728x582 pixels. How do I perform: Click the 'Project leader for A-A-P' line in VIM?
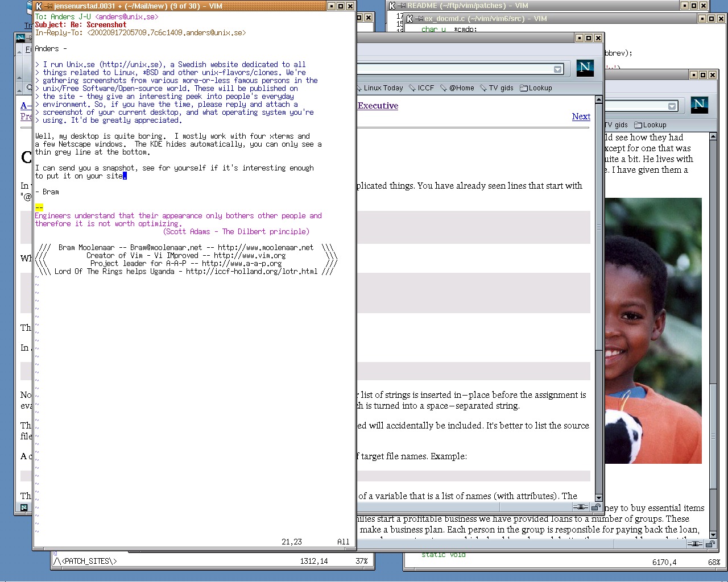pos(186,264)
